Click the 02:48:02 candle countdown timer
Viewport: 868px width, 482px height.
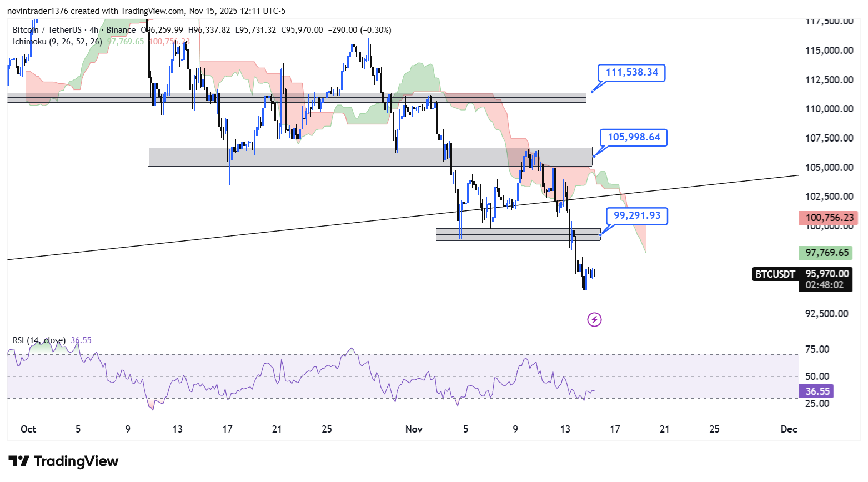click(x=824, y=285)
